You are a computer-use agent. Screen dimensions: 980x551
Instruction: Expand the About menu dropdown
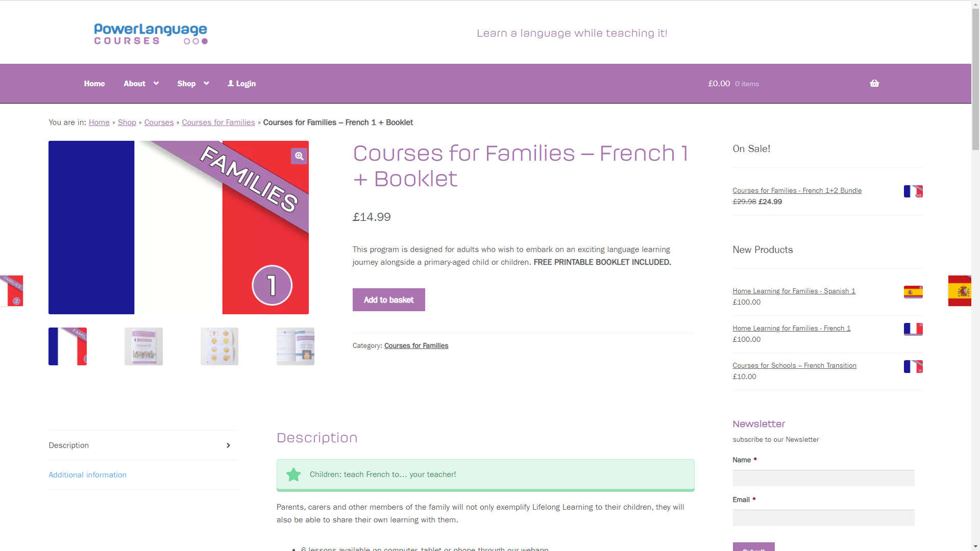156,83
